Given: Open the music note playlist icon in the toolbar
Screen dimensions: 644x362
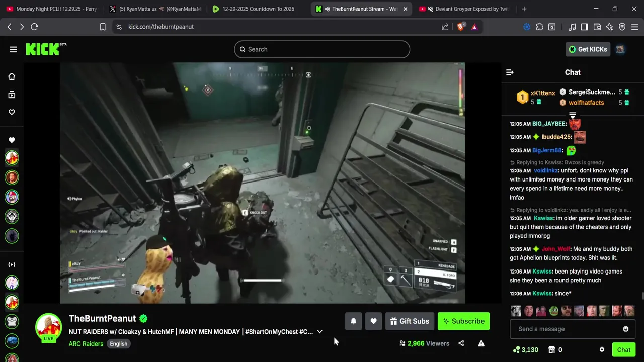Looking at the screenshot, I should coord(572,27).
